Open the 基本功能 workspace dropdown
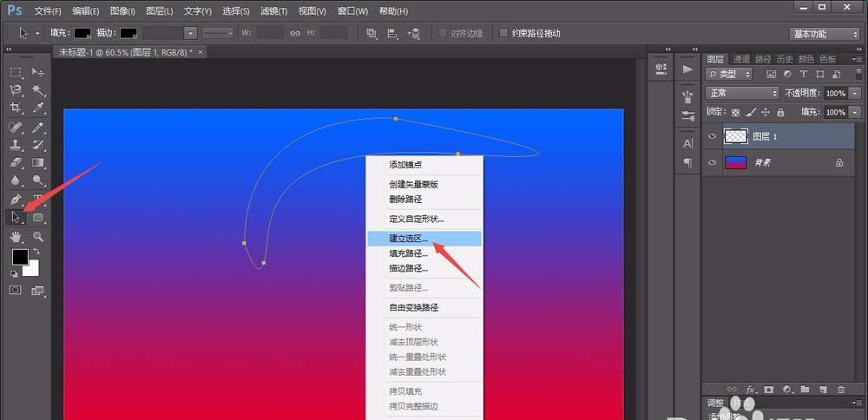 click(x=824, y=34)
